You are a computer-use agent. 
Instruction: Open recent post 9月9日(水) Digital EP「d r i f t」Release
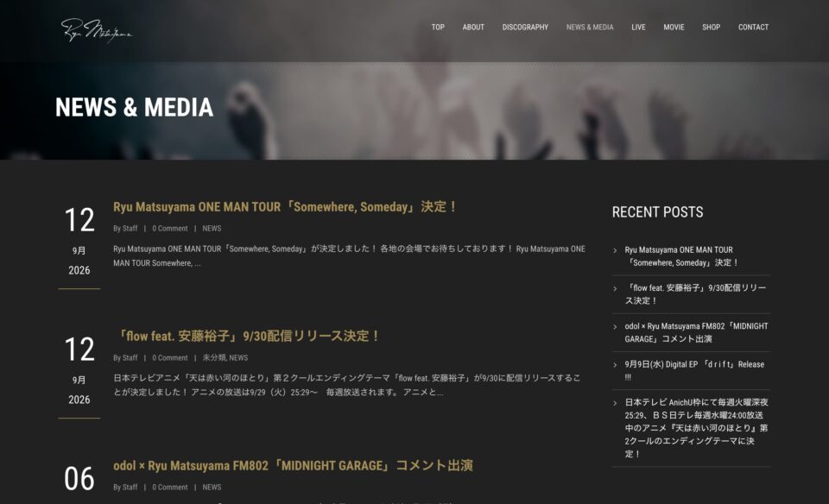tap(694, 370)
